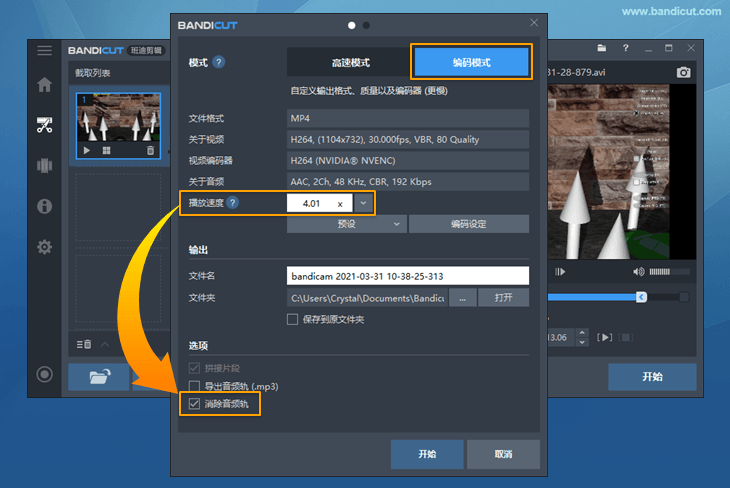Click the video timeline slider handle

coord(641,297)
